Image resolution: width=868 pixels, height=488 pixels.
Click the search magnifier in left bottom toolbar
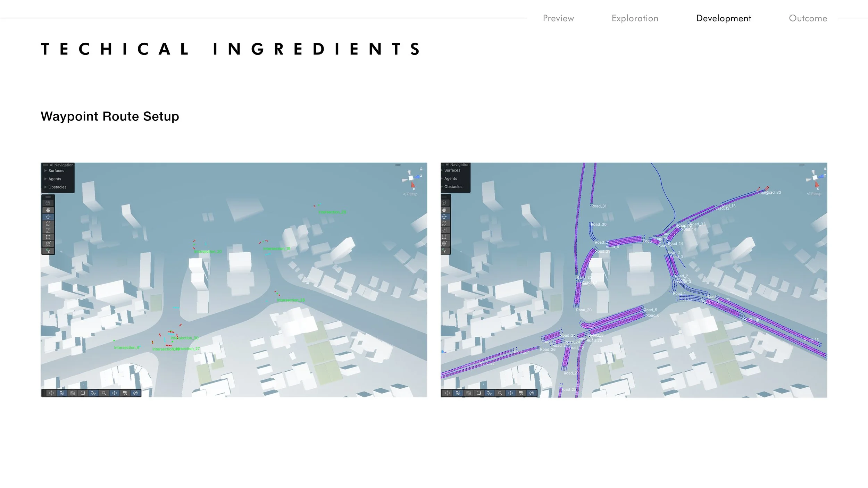coord(104,393)
